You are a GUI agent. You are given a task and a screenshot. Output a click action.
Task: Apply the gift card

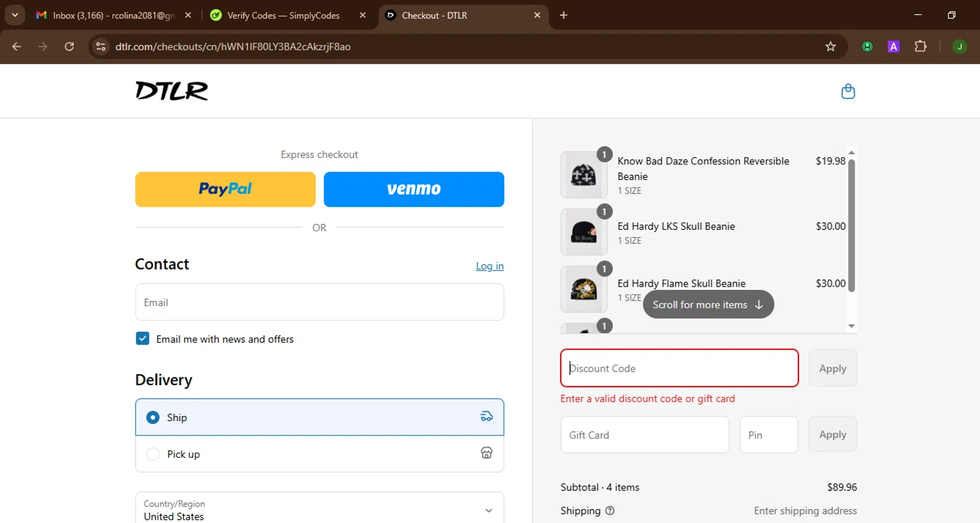tap(833, 434)
